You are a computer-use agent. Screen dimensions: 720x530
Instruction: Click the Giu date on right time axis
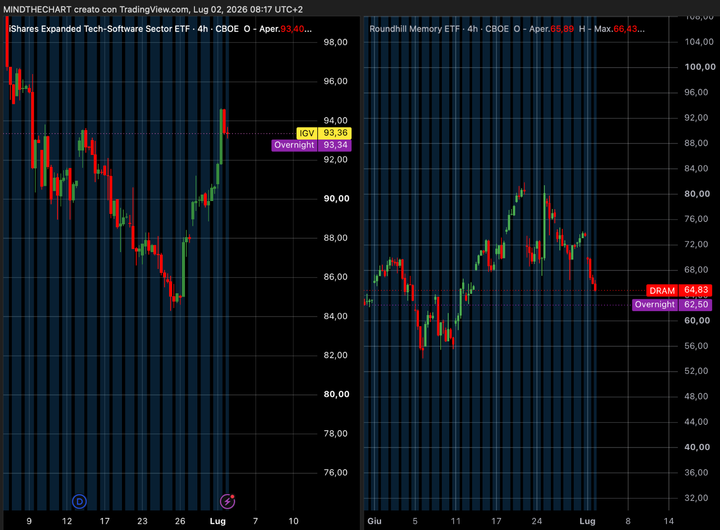pos(374,521)
